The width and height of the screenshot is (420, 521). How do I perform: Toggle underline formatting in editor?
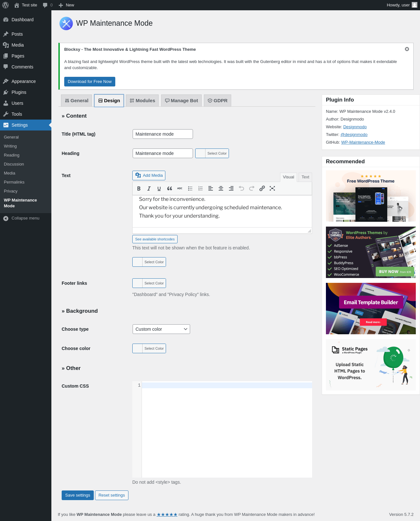(159, 189)
